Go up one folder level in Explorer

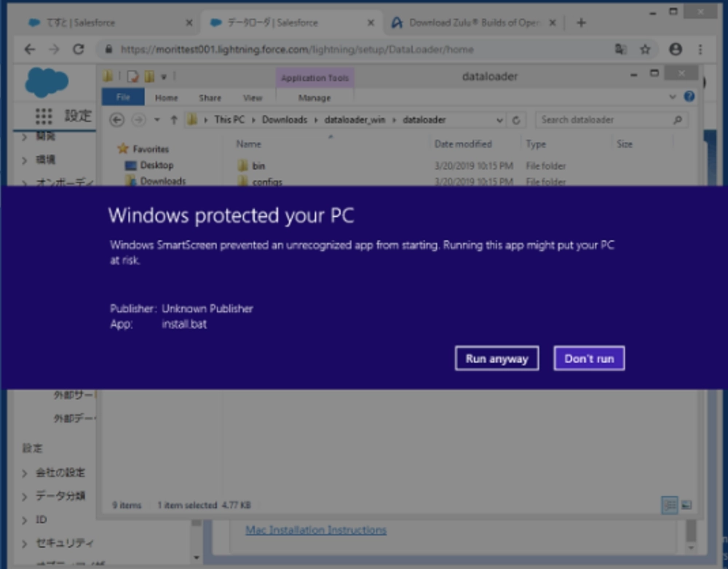[x=174, y=120]
